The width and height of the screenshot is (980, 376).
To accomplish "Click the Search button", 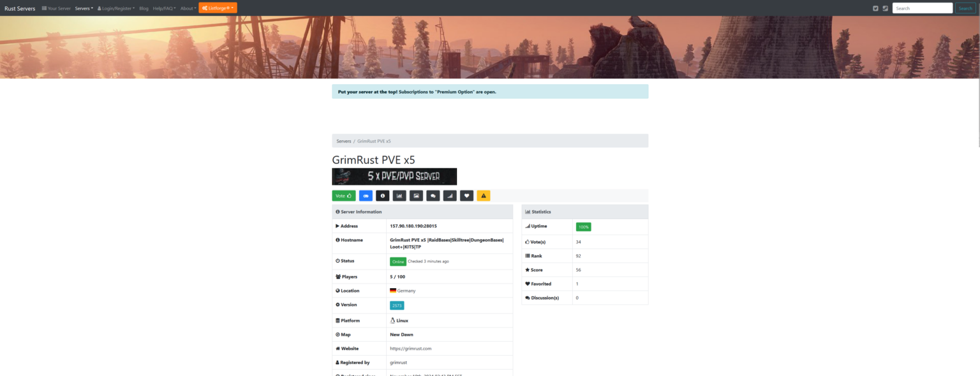I will [965, 8].
